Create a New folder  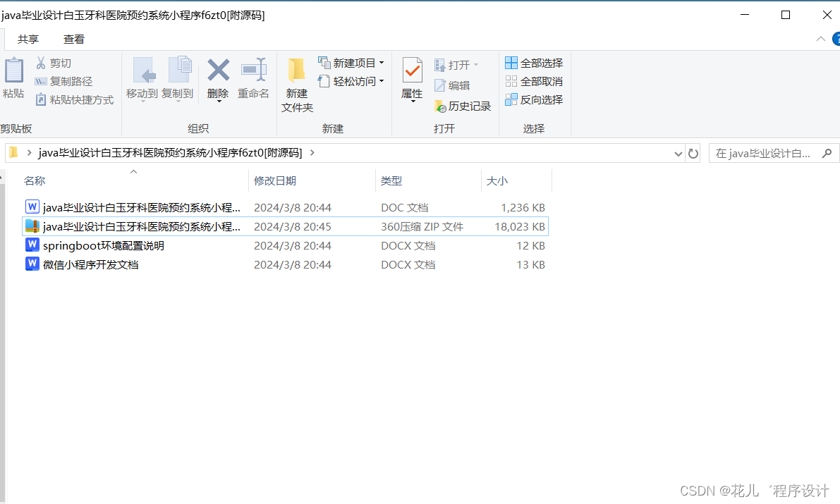tap(297, 85)
